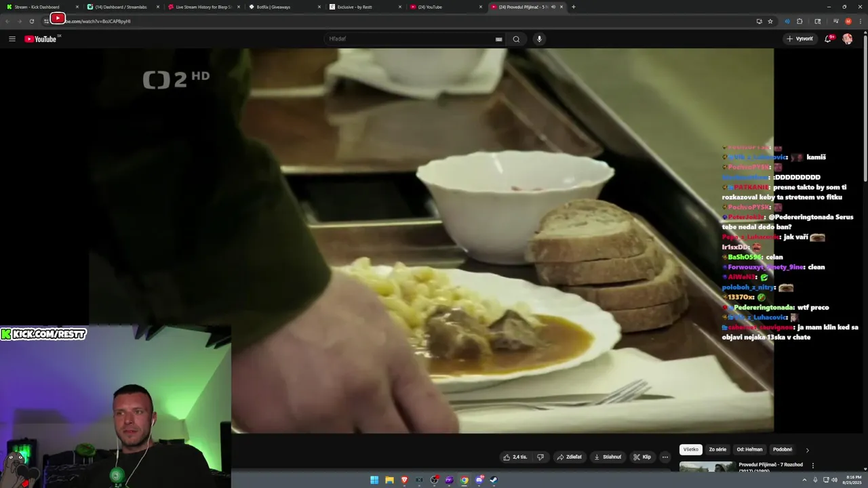Close the Exclusive - by Restt tab
This screenshot has height=488, width=868.
[x=400, y=7]
